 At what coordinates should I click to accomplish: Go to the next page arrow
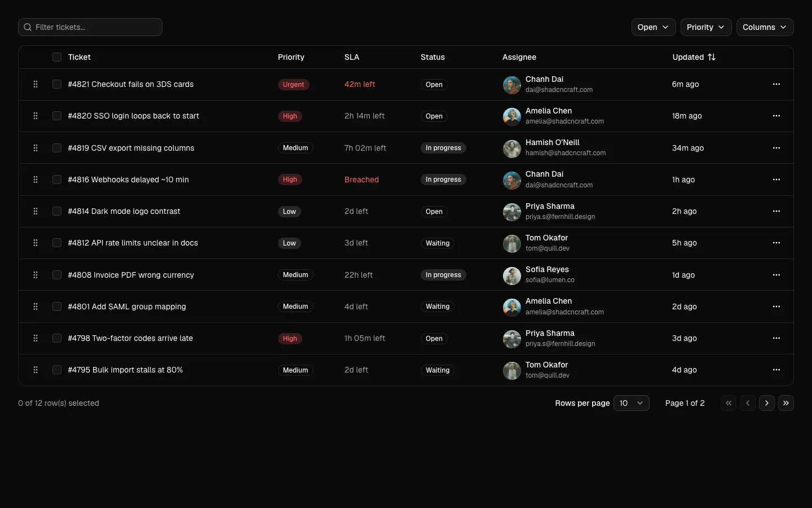click(767, 403)
